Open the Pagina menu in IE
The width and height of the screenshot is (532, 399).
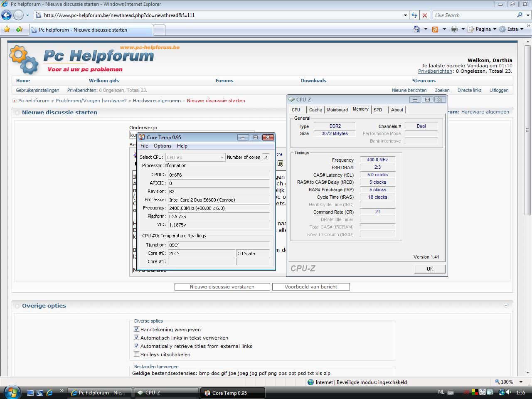click(x=482, y=29)
